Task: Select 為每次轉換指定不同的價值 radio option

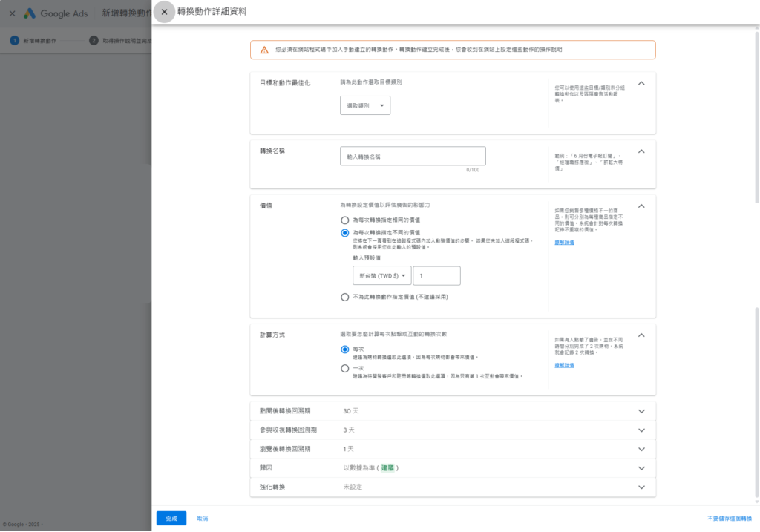Action: (x=344, y=233)
